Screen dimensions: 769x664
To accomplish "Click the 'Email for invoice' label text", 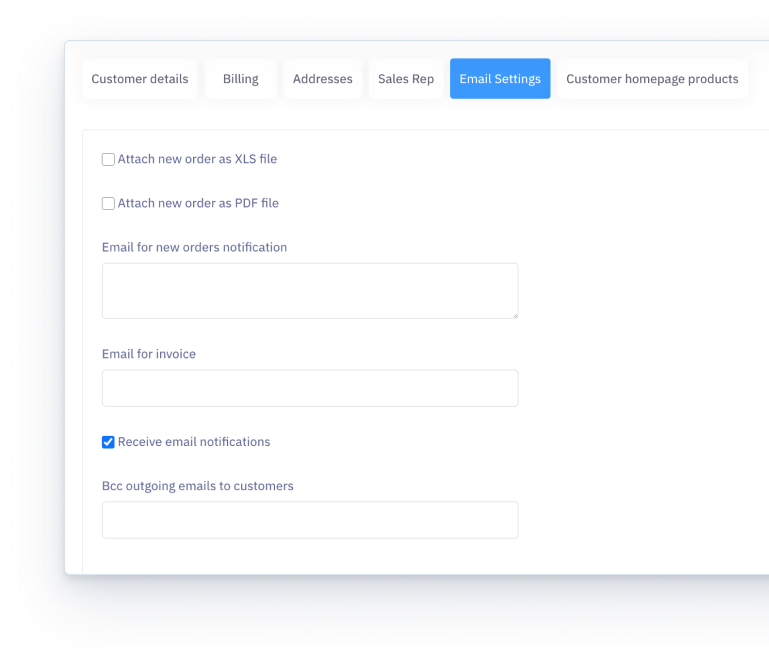I will [149, 354].
